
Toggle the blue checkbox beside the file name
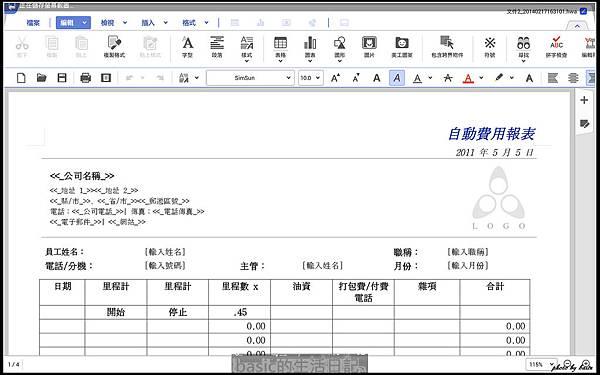tap(583, 11)
